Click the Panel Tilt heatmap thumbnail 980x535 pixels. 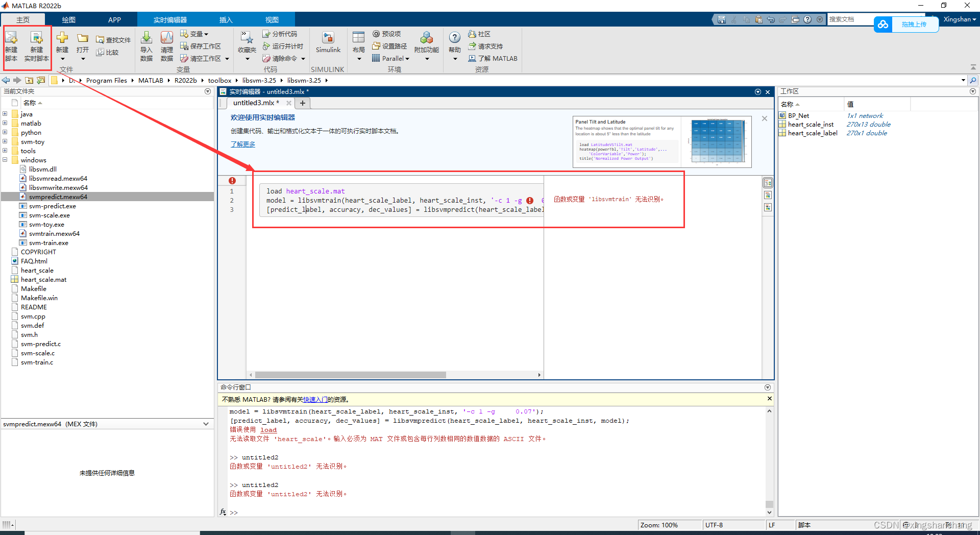[662, 142]
